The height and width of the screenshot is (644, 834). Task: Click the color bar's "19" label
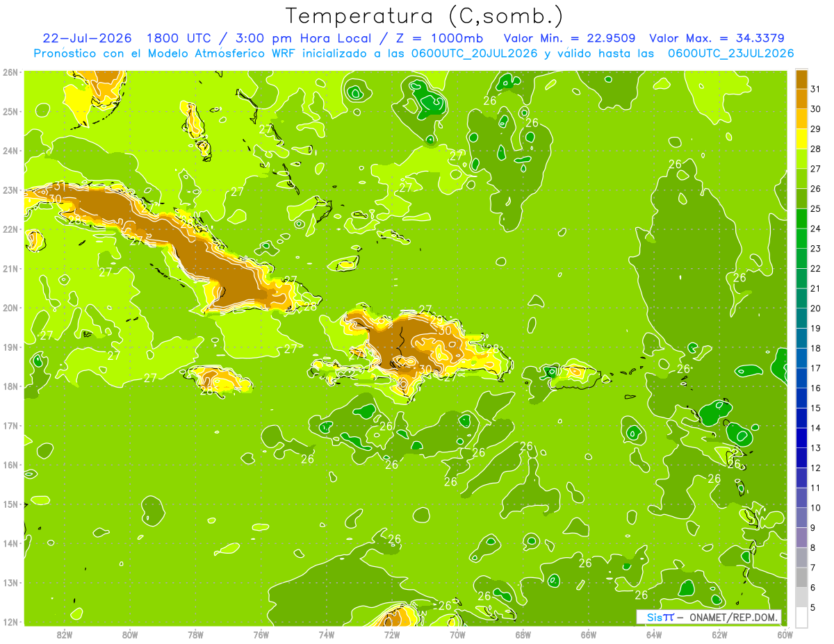point(815,328)
